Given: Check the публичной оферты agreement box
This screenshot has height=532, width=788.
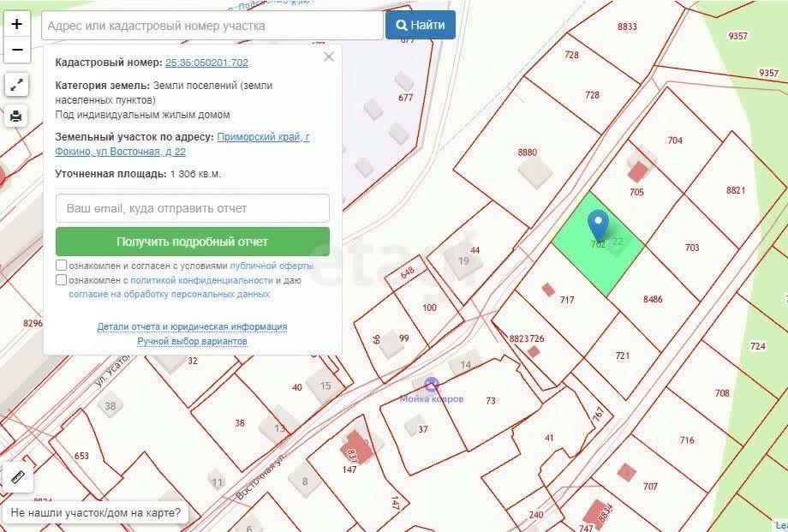Looking at the screenshot, I should (61, 265).
